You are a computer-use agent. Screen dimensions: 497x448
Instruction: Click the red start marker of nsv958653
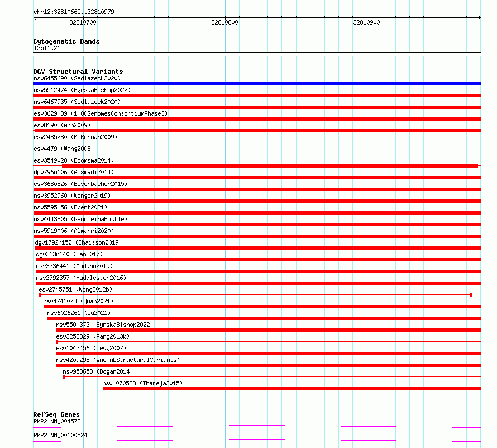(64, 377)
